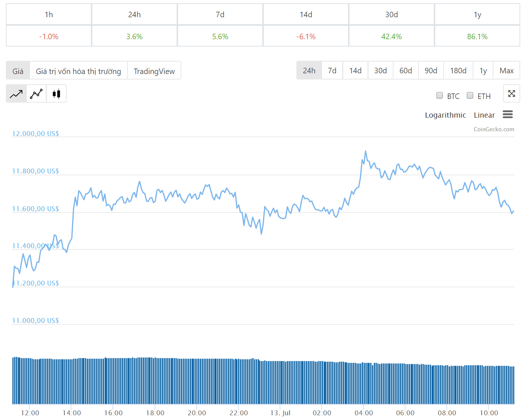Open fullscreen chart with expand icon

[511, 93]
